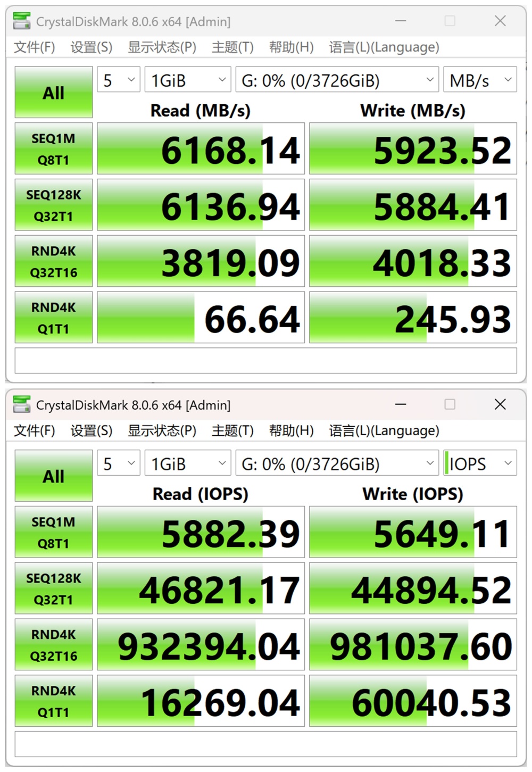Expand 1GiB test size dropdown in top window
Image resolution: width=532 pixels, height=772 pixels.
click(188, 80)
